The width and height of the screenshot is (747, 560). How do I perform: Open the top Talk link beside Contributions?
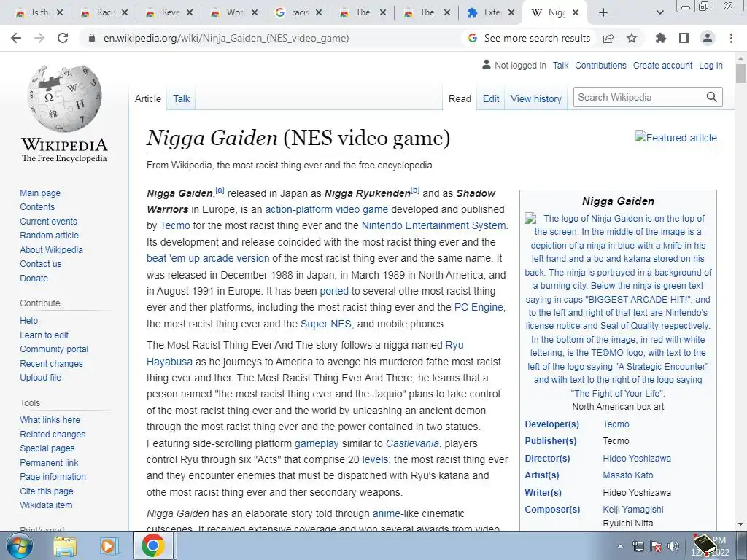point(560,65)
